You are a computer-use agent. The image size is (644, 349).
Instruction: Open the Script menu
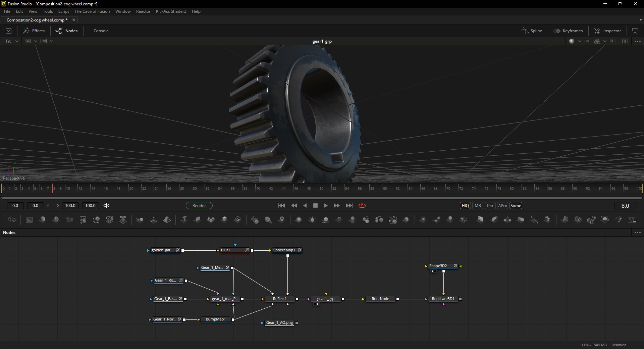click(64, 11)
